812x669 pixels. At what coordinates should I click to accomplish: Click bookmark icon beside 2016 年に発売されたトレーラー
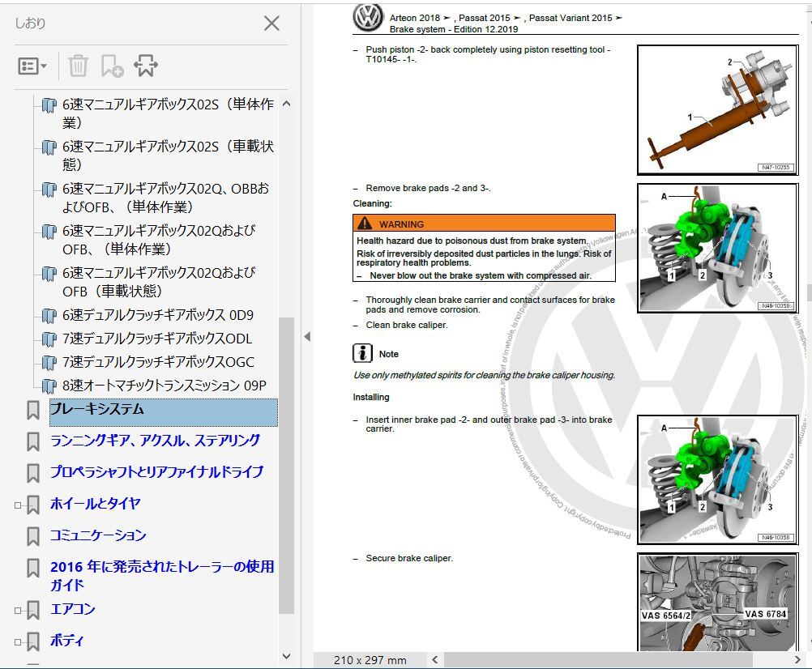point(33,568)
